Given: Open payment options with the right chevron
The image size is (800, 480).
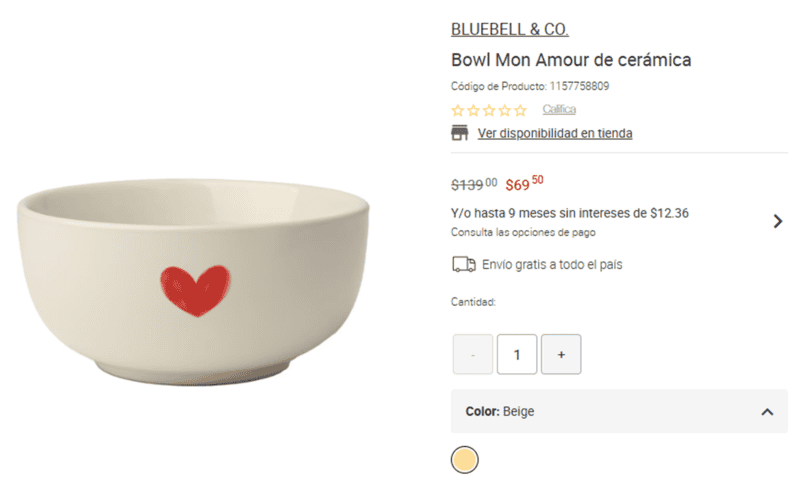Looking at the screenshot, I should coord(778,221).
